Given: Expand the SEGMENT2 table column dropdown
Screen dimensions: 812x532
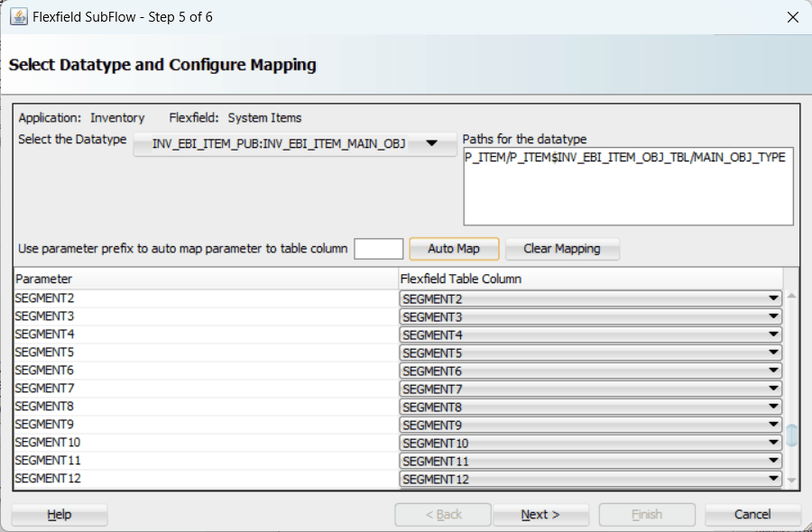Looking at the screenshot, I should point(772,298).
